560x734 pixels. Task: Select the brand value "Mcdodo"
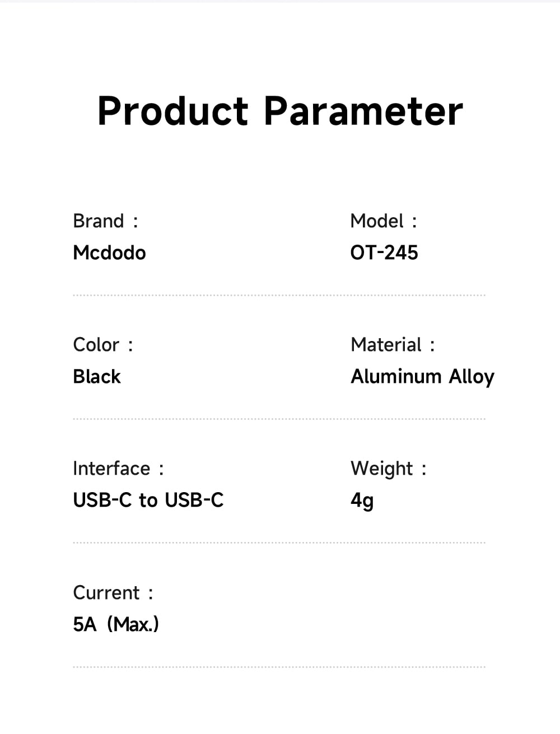pyautogui.click(x=109, y=253)
